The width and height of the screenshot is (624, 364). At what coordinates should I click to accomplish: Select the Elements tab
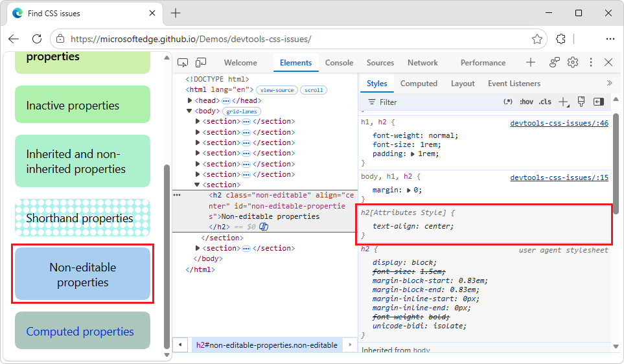[x=295, y=63]
